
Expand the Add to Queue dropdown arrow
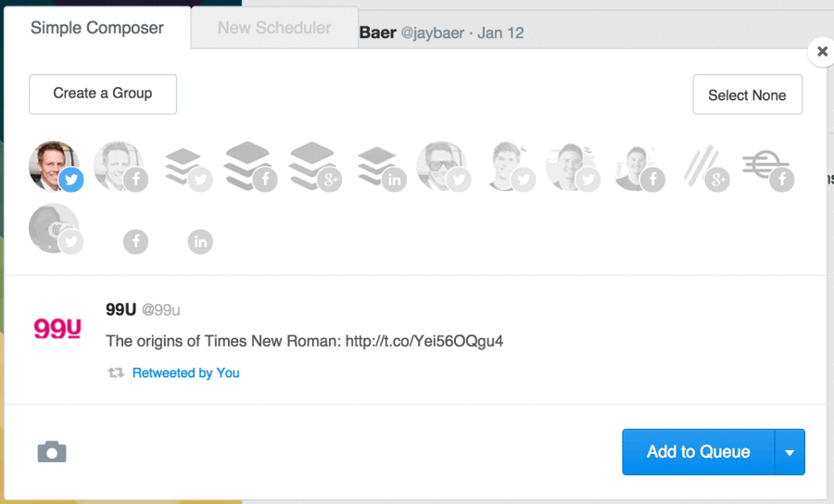pyautogui.click(x=790, y=452)
